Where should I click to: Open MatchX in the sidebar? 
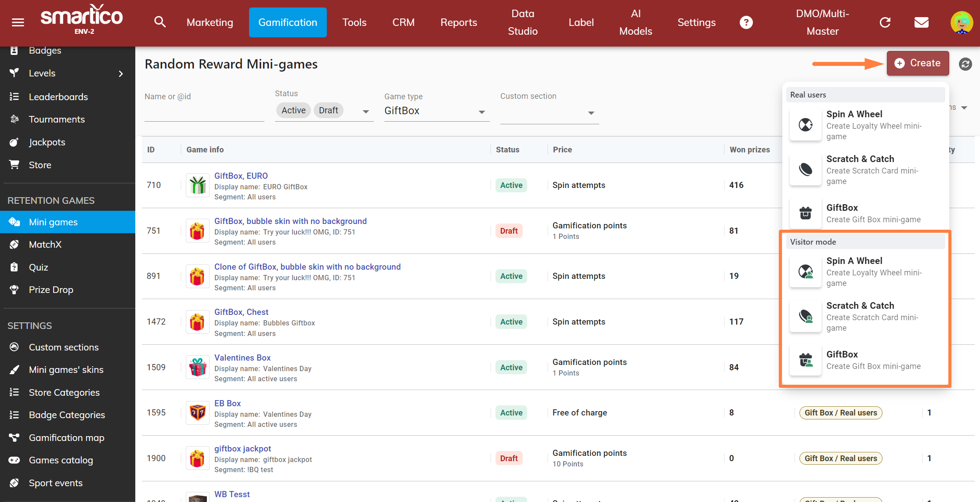pos(45,245)
